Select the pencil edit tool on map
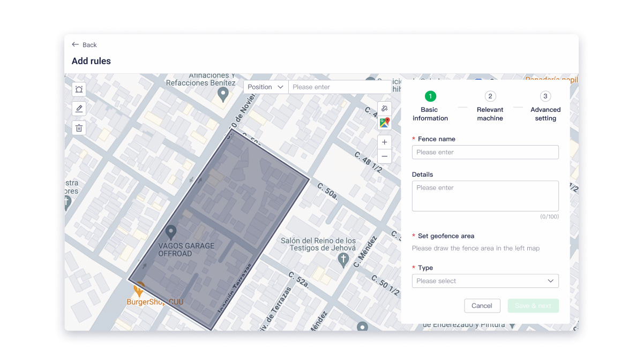 79,109
